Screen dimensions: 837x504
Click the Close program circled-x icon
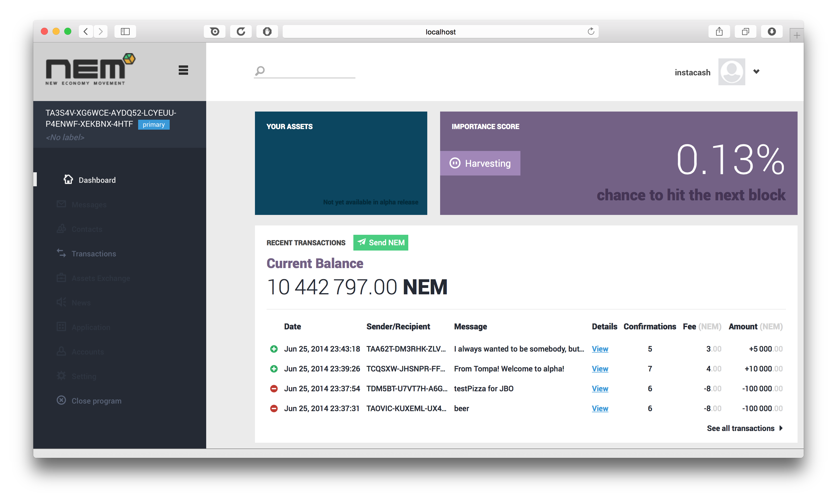click(61, 400)
